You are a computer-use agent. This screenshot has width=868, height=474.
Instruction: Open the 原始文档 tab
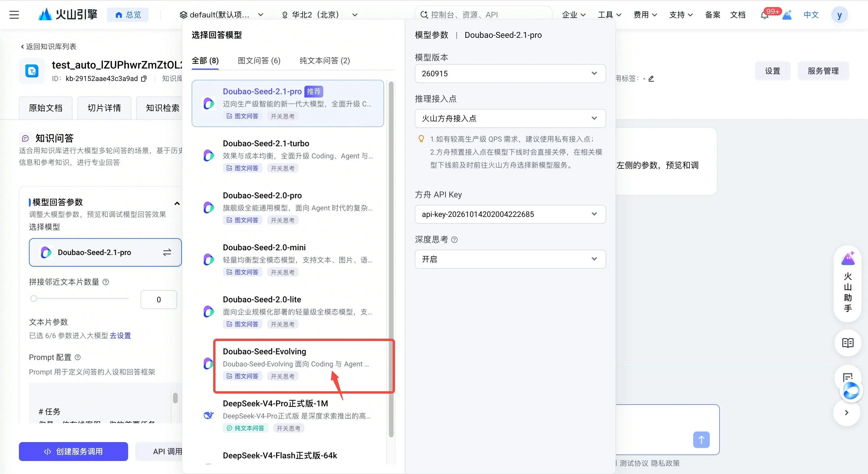[x=45, y=108]
